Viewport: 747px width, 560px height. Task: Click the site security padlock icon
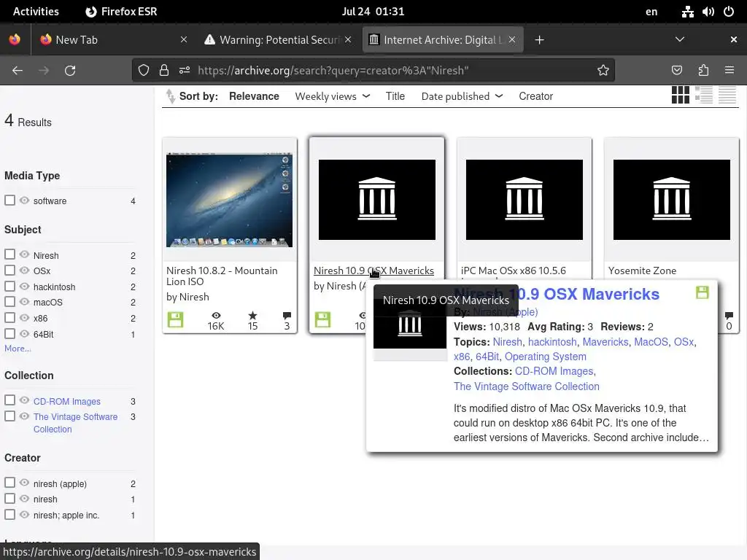click(164, 71)
